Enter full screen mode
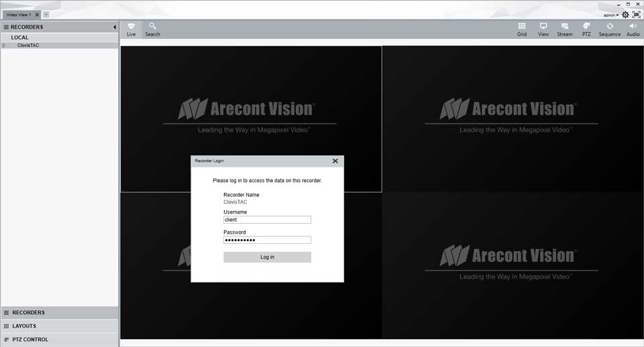This screenshot has height=347, width=644. click(x=636, y=15)
